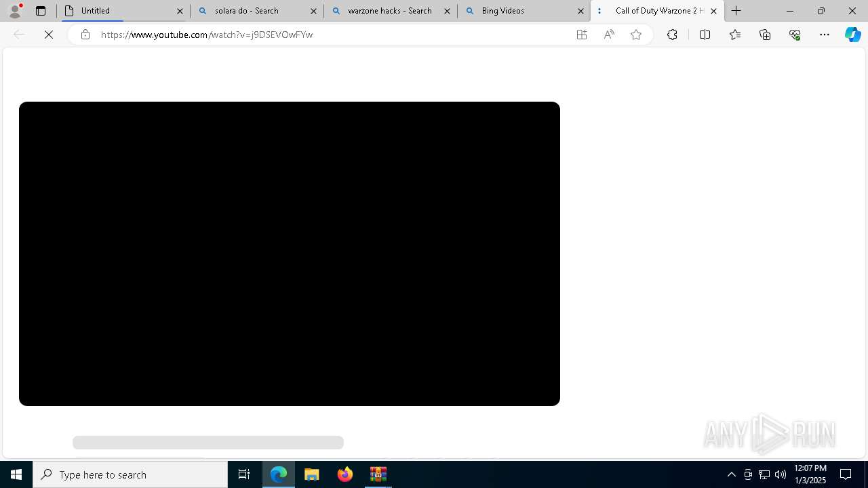Launch Firefox from taskbar
868x488 pixels.
[345, 474]
